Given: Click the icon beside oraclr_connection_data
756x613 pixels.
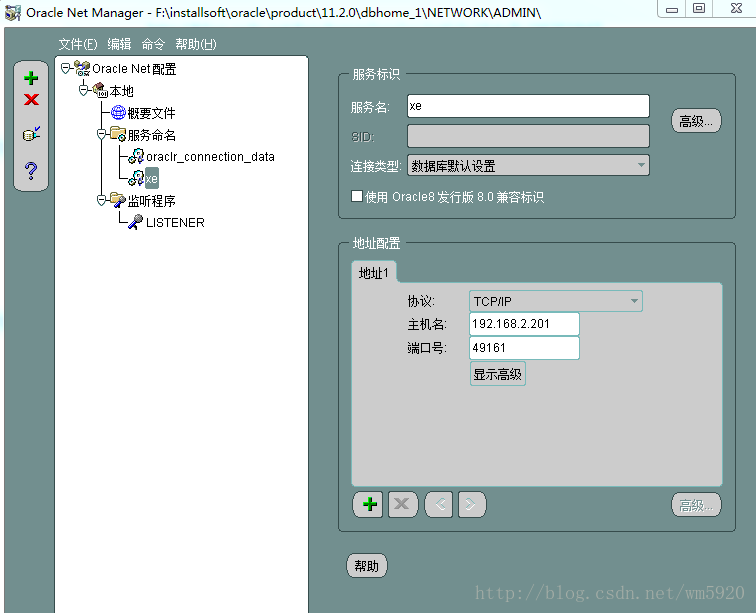Looking at the screenshot, I should point(136,156).
